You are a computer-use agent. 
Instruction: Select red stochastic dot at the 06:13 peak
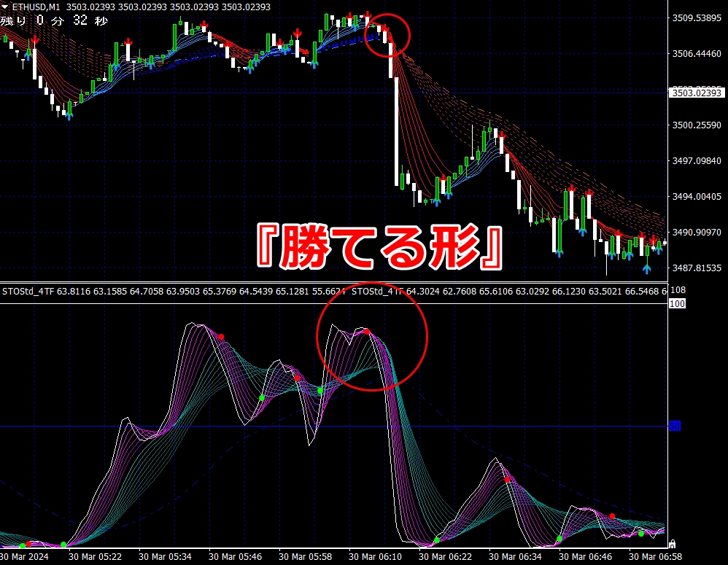pyautogui.click(x=367, y=332)
